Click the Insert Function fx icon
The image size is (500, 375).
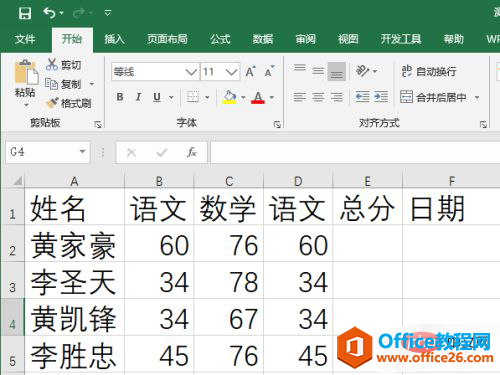[x=192, y=153]
